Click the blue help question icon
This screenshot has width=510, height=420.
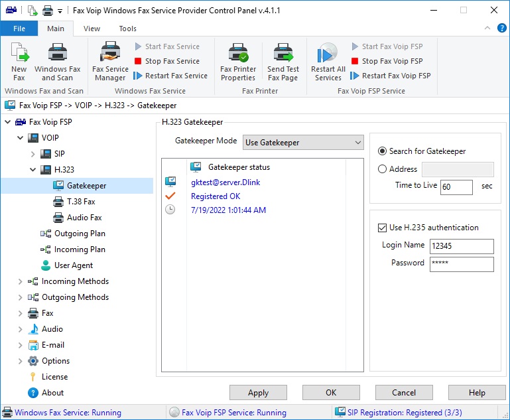[x=501, y=29]
